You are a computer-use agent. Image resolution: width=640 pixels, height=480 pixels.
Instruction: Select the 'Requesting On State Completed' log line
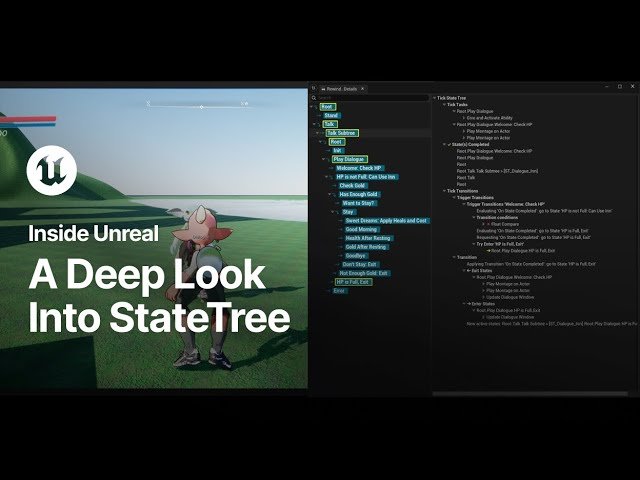533,238
